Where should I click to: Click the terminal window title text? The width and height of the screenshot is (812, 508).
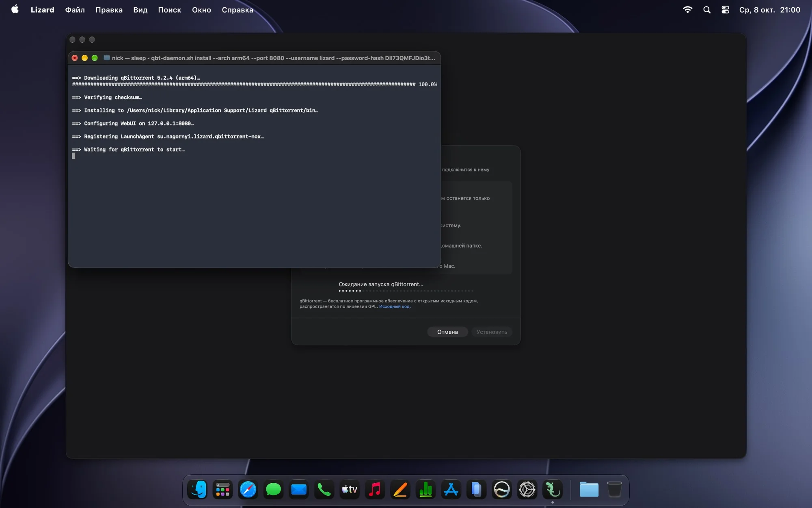273,58
